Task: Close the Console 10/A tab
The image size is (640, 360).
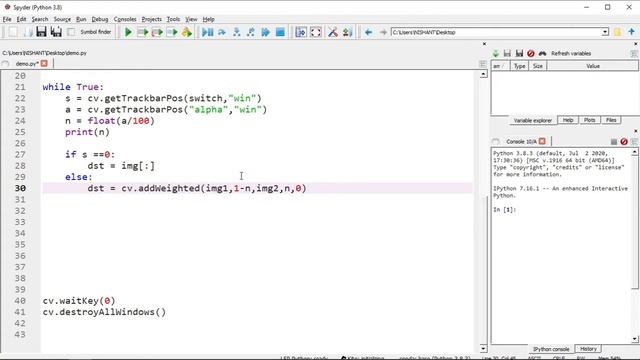Action: (x=542, y=141)
